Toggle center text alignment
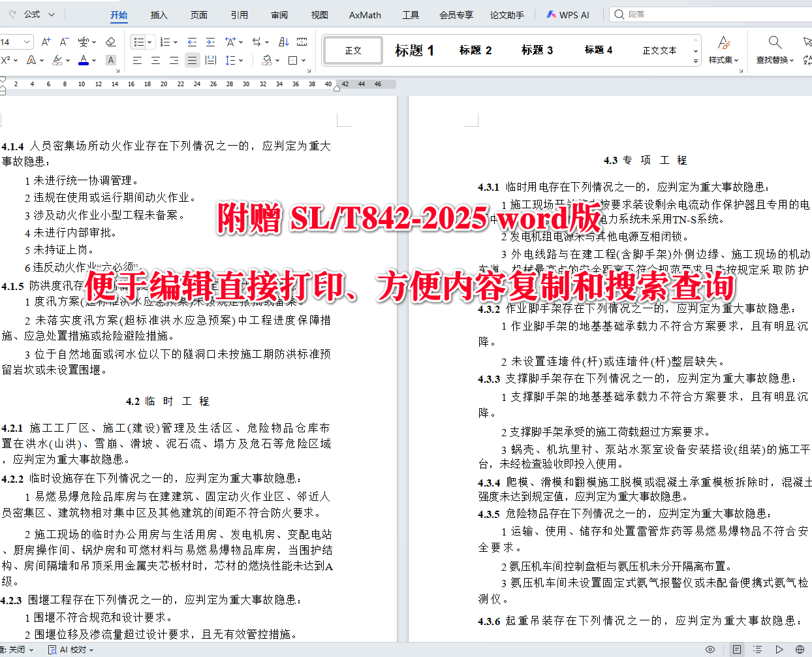This screenshot has width=812, height=657. (155, 59)
